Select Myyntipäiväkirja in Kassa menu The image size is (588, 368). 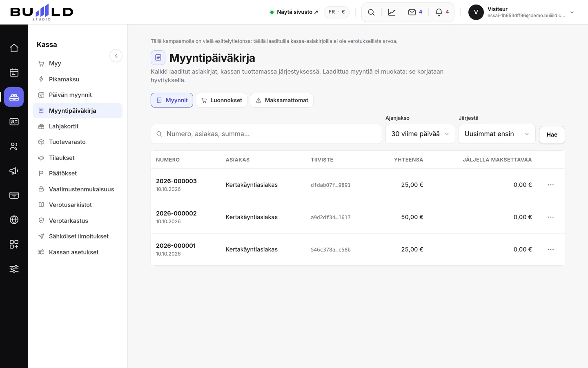point(78,111)
